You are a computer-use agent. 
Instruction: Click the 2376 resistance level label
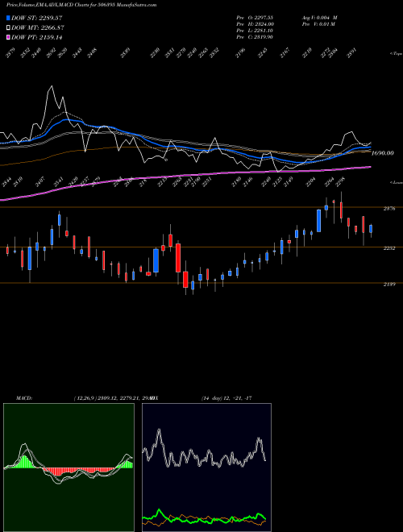click(389, 209)
